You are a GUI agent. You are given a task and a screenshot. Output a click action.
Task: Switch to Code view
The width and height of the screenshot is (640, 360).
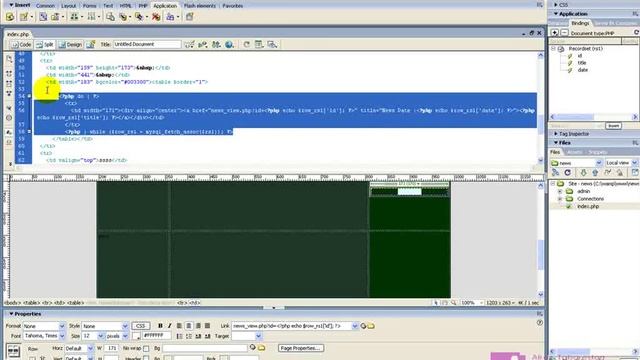tap(22, 44)
